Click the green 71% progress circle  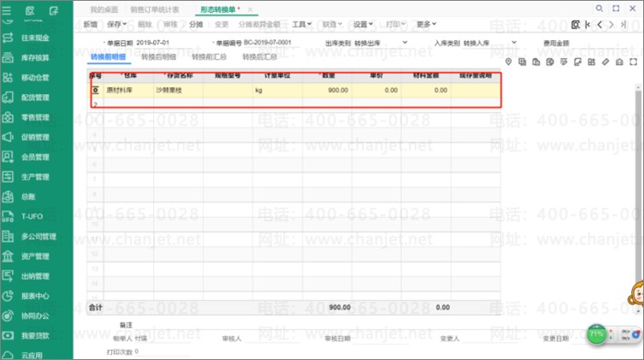pyautogui.click(x=596, y=334)
